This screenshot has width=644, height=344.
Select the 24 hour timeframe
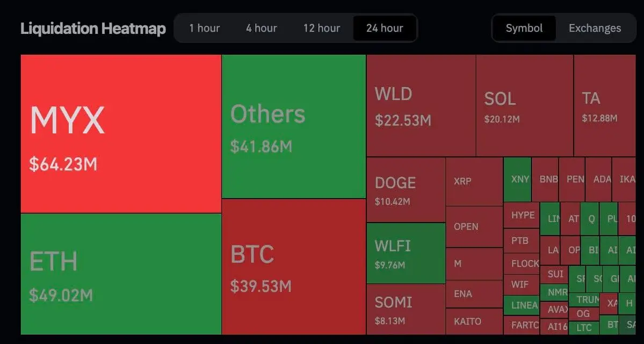click(x=384, y=28)
